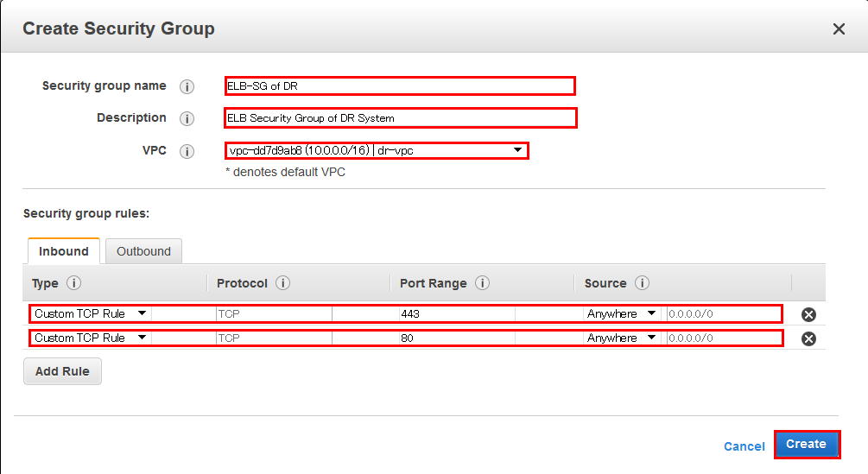Click the Add Rule button
Image resolution: width=868 pixels, height=474 pixels.
[x=62, y=371]
